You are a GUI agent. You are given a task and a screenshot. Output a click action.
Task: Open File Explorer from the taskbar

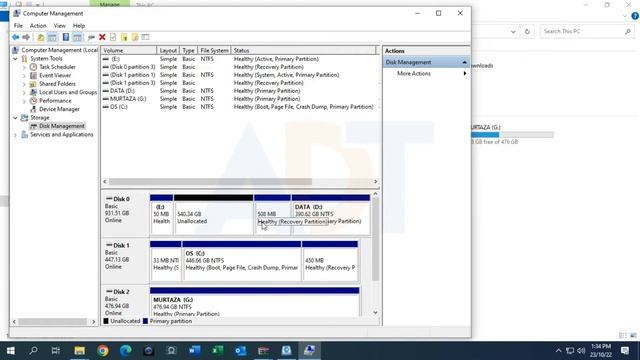coord(80,351)
